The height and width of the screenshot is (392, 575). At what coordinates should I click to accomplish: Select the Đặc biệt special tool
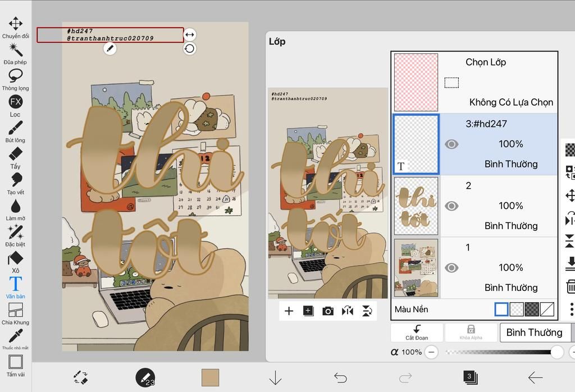tap(15, 236)
